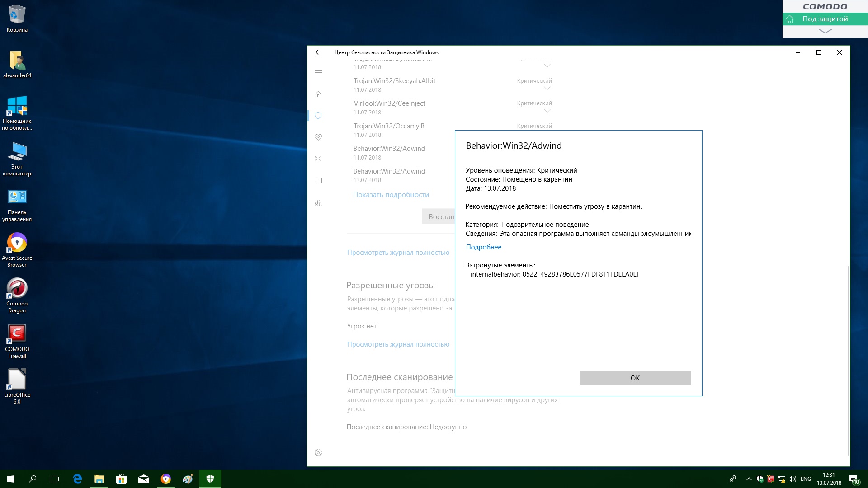
Task: Select the Virus protection shield icon
Action: pos(318,116)
